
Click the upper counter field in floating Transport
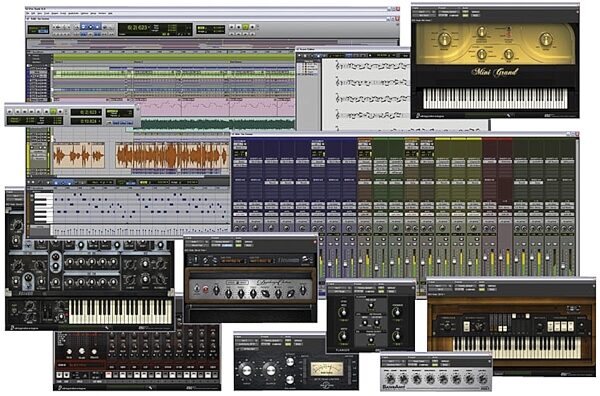(x=86, y=112)
